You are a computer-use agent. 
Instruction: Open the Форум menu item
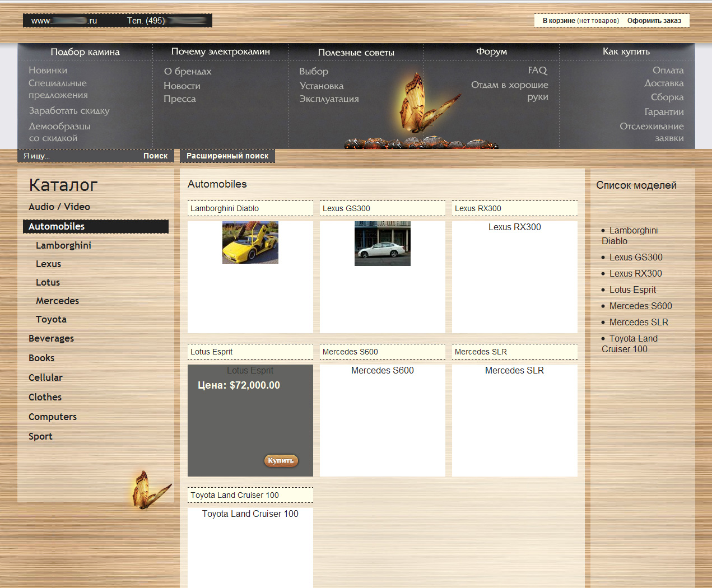click(x=491, y=51)
